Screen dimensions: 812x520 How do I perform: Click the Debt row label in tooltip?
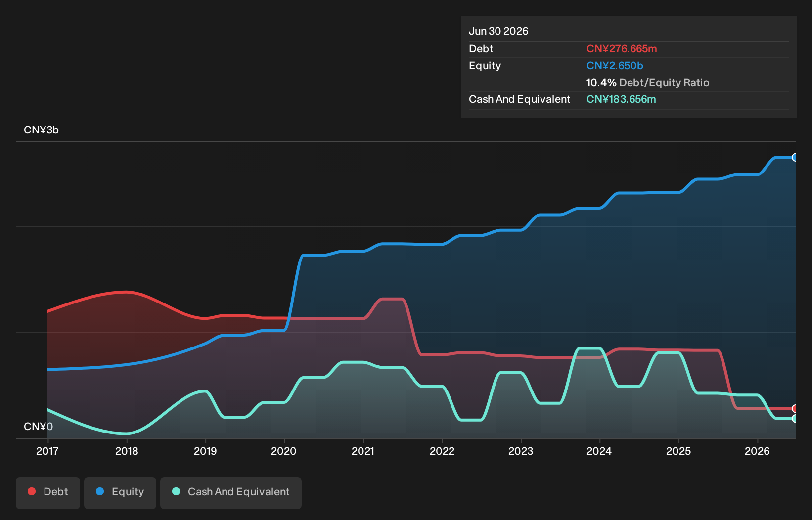coord(481,49)
